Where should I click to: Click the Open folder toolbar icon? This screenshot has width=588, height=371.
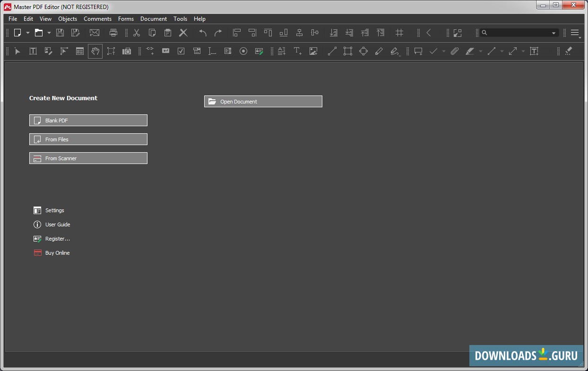pyautogui.click(x=39, y=33)
